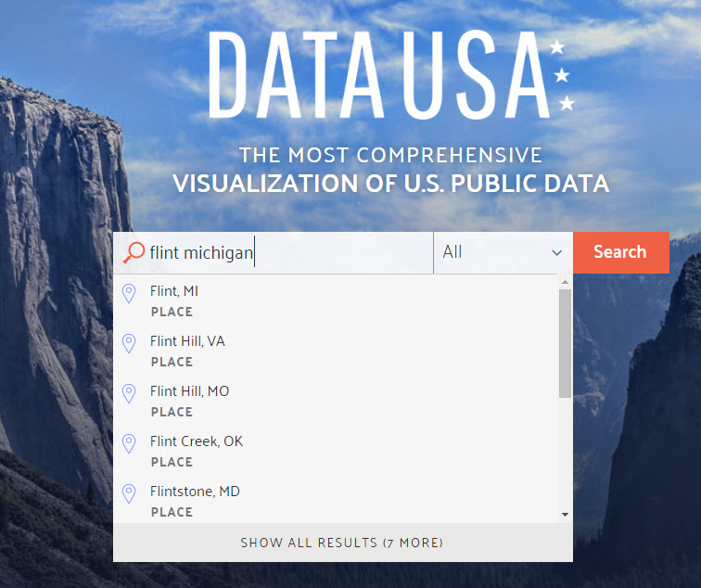Open the All category dropdown
This screenshot has height=588, width=701.
tap(503, 252)
